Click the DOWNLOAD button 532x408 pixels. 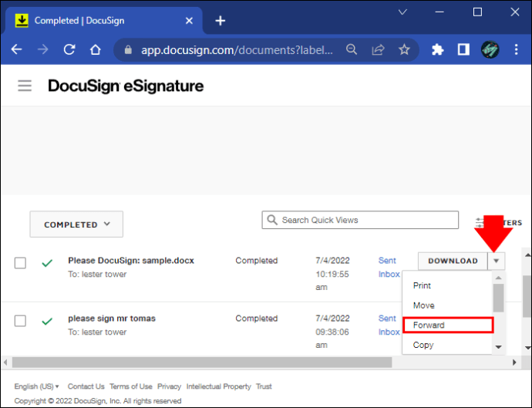pyautogui.click(x=453, y=261)
